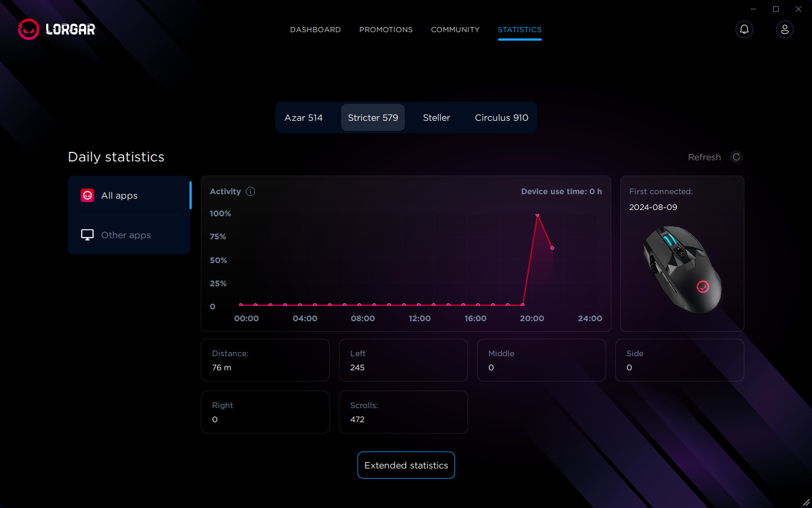
Task: Close the Lorgar window
Action: (x=798, y=9)
